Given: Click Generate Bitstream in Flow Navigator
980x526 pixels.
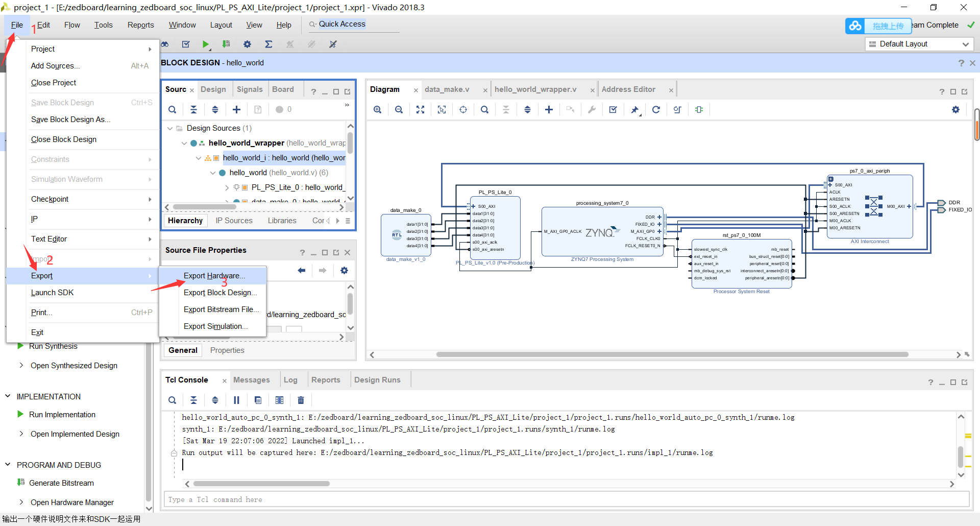Looking at the screenshot, I should pos(61,483).
